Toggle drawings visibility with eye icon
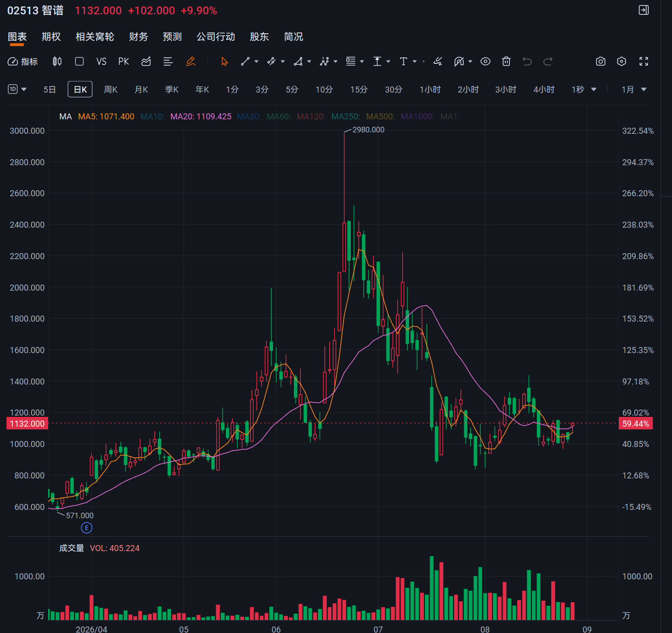The image size is (672, 633). click(x=485, y=62)
